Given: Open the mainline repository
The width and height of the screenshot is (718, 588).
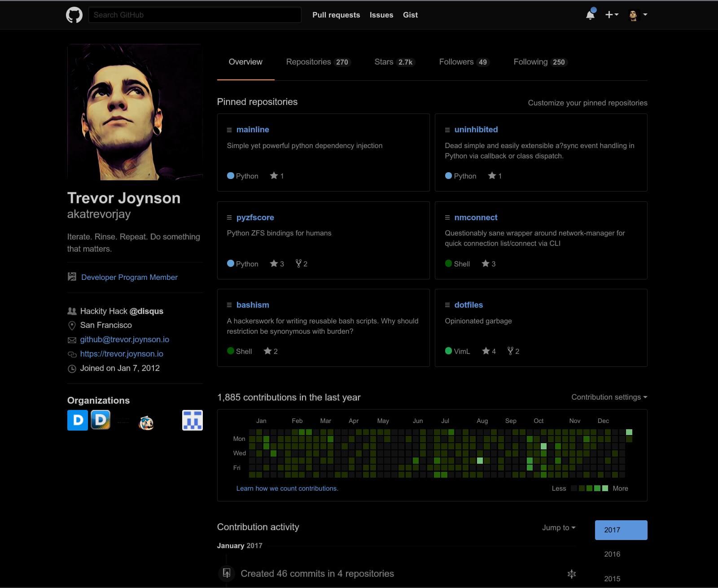Looking at the screenshot, I should pos(253,130).
